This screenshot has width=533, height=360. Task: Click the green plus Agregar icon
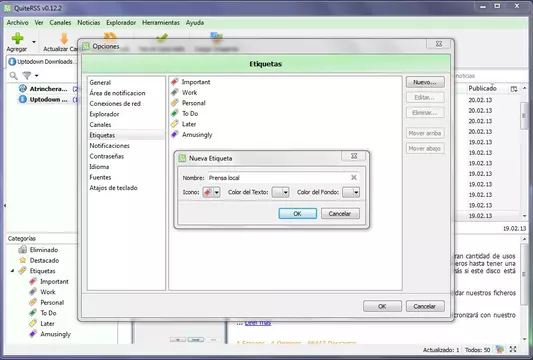[17, 38]
